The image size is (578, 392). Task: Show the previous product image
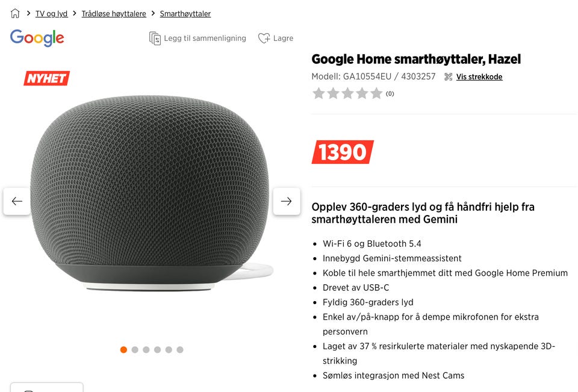click(17, 201)
